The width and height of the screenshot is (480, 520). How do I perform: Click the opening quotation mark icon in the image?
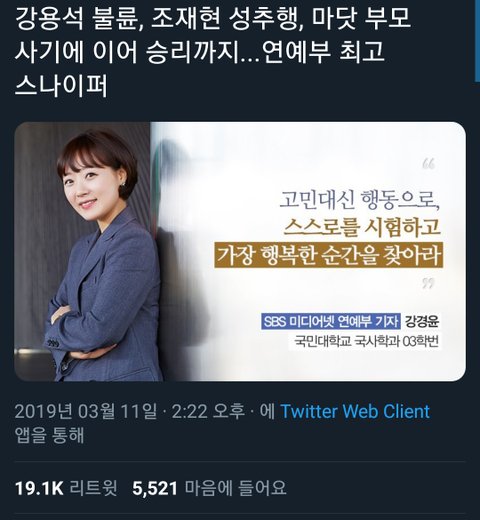429,164
